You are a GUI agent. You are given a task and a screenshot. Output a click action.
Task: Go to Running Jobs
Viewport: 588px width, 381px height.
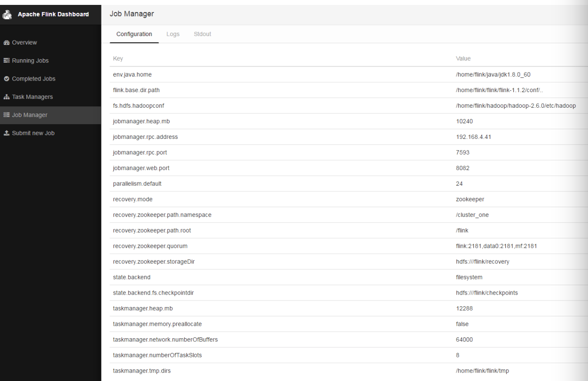click(30, 61)
